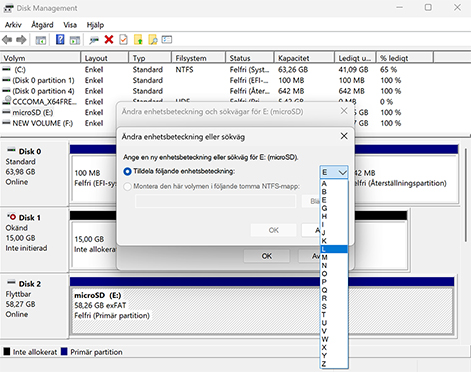
Task: Choose drive letter A from the list
Action: pyautogui.click(x=334, y=183)
